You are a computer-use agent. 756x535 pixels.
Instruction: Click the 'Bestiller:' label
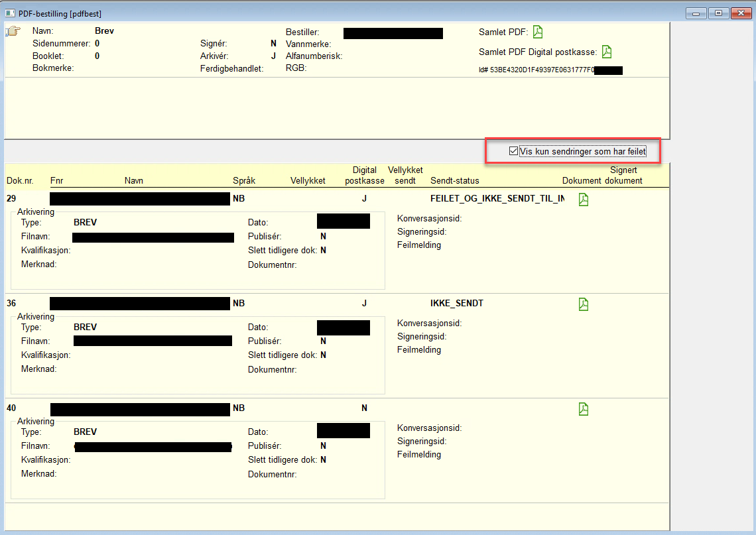(302, 32)
